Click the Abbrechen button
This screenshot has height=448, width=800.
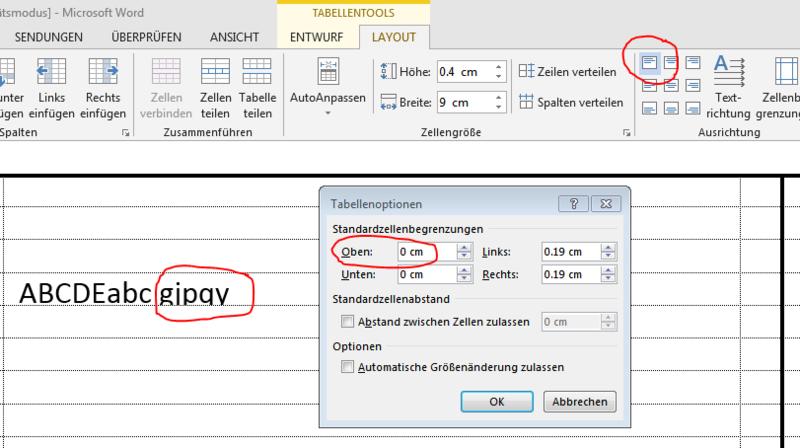(x=580, y=402)
